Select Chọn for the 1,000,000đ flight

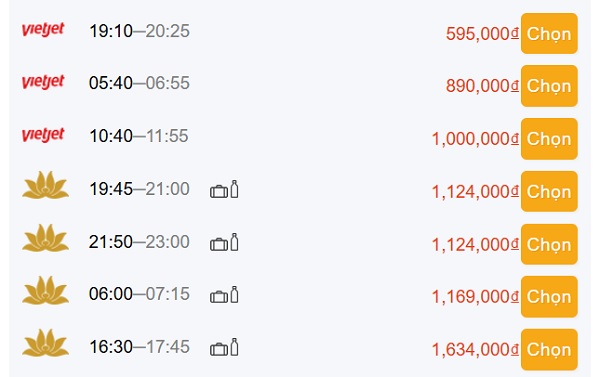point(549,139)
